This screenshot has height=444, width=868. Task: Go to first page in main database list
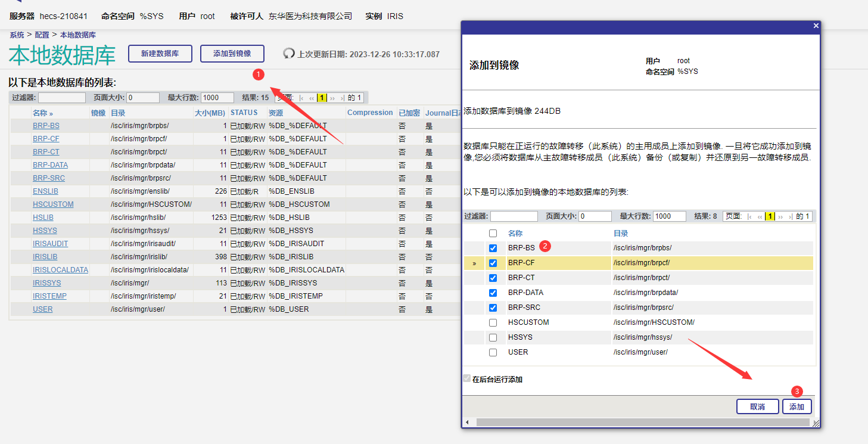click(301, 98)
